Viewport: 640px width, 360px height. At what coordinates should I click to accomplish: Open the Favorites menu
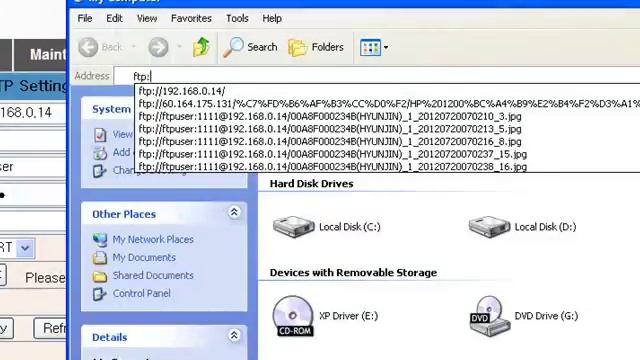191,18
